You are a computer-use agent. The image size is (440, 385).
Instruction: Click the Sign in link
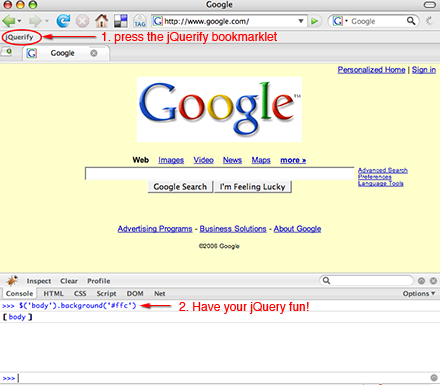pos(424,70)
